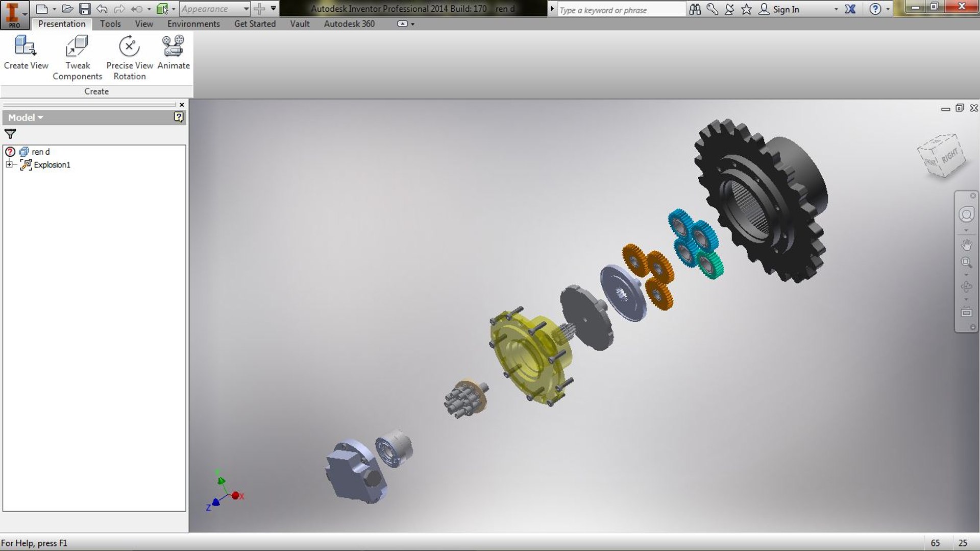Save the presentation with the floppy icon
Screen dimensions: 980x551
click(x=85, y=9)
